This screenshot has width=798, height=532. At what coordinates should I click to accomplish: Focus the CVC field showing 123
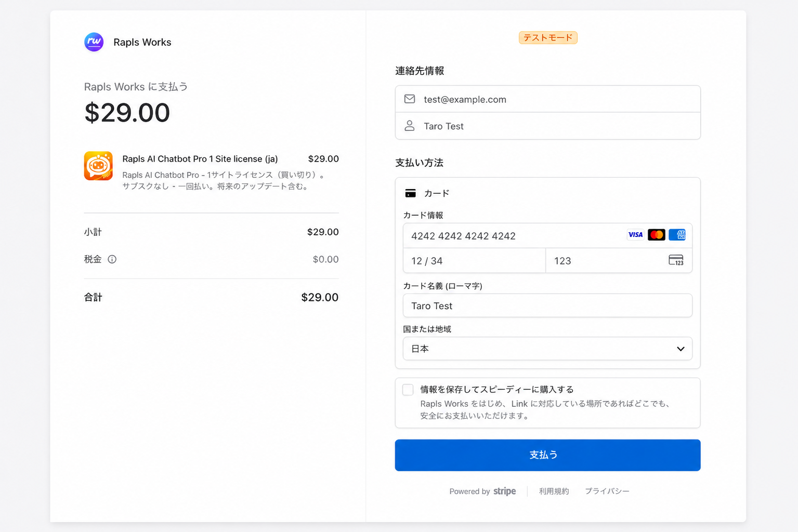point(619,261)
